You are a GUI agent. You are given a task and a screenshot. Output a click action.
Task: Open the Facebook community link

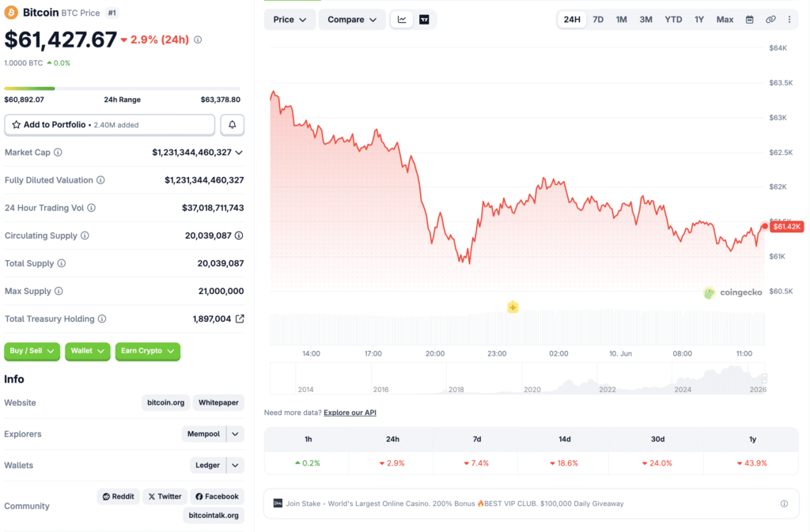[217, 496]
